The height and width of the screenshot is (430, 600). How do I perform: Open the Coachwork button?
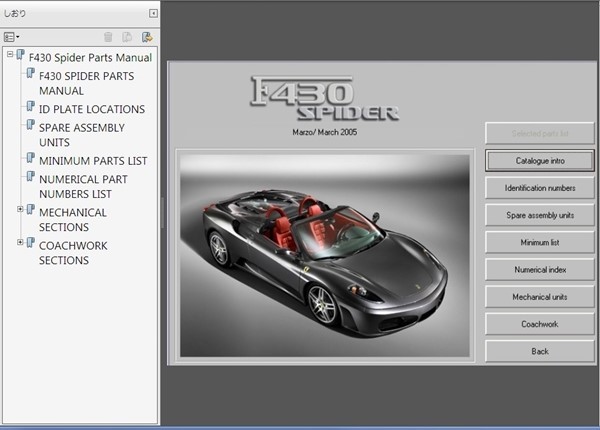[x=540, y=324]
